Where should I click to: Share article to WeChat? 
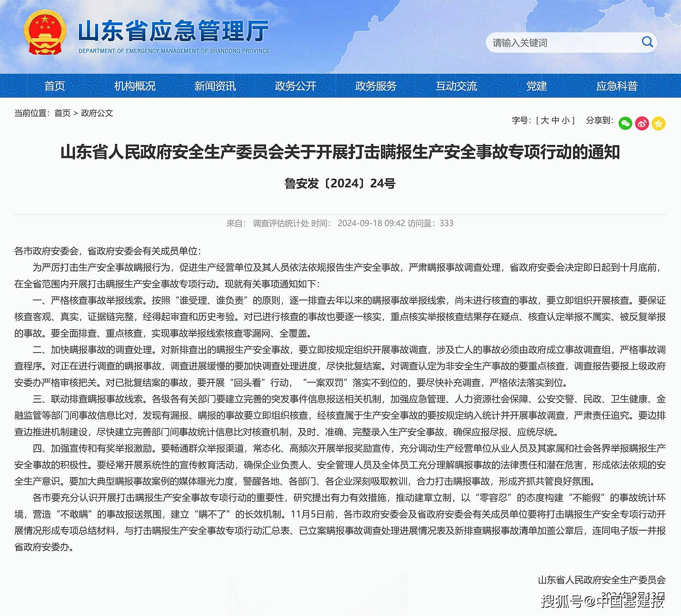[x=625, y=123]
